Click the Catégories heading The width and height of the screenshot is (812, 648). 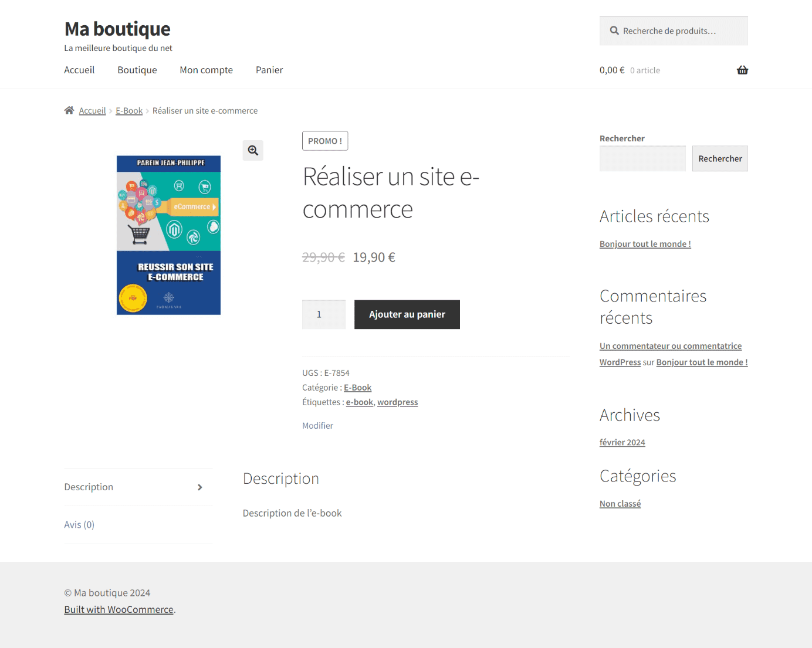(638, 476)
